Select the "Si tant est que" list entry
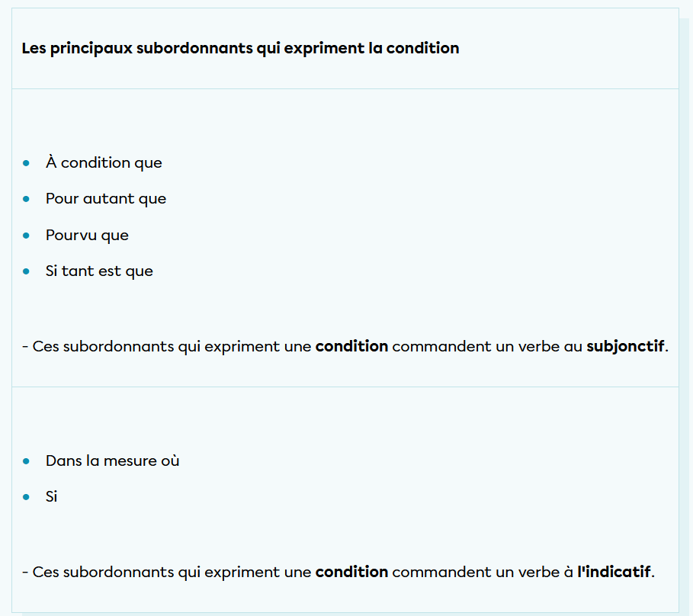Screen dimensions: 693x616 click(x=99, y=271)
